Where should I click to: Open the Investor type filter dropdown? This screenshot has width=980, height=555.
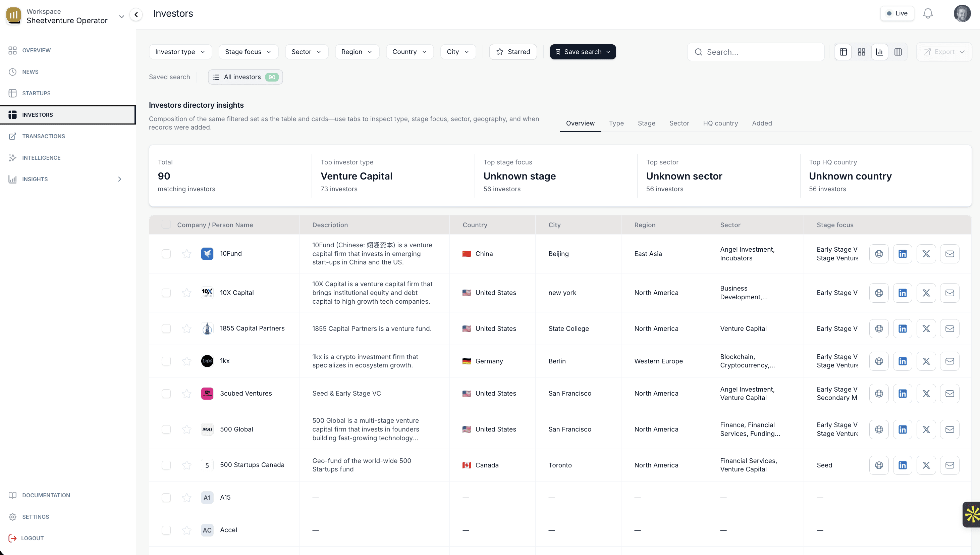pos(180,52)
